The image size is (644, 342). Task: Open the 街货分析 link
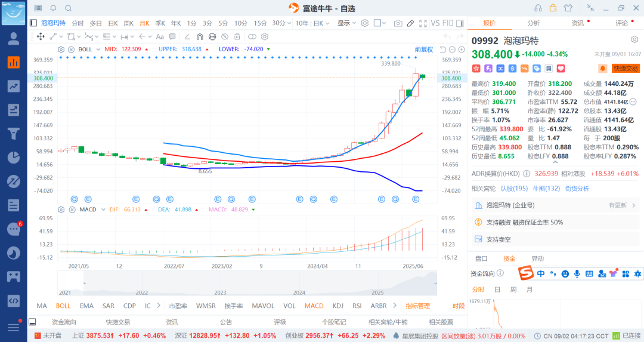coord(577,188)
